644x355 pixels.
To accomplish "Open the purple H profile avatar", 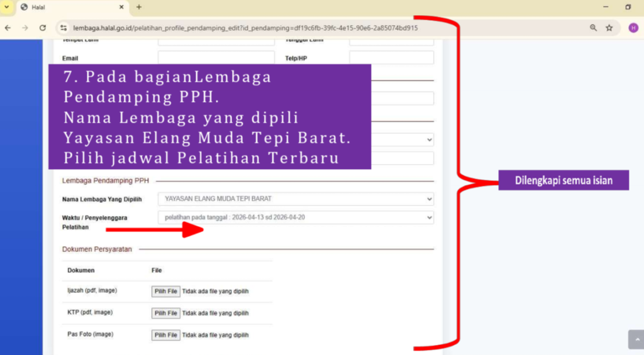I will pyautogui.click(x=633, y=28).
